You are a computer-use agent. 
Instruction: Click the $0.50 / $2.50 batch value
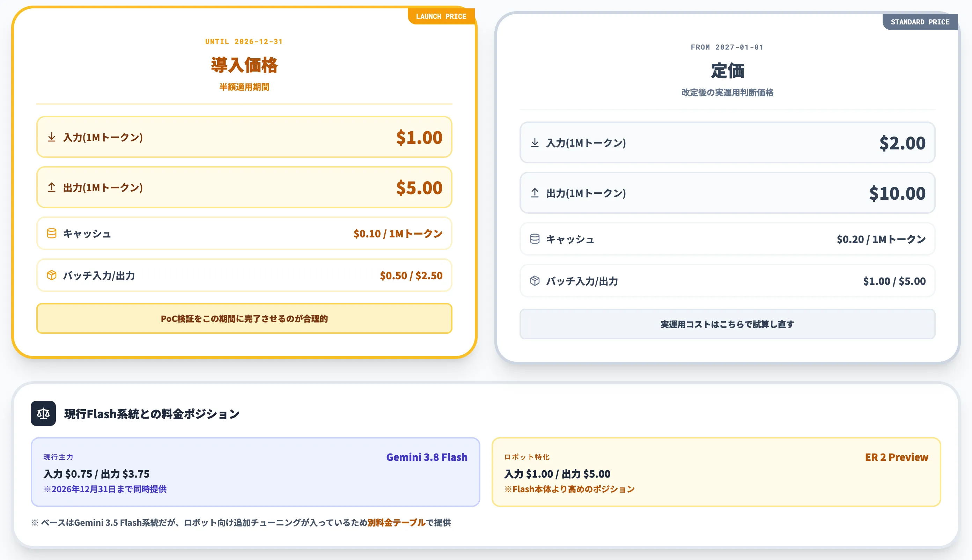tap(411, 275)
